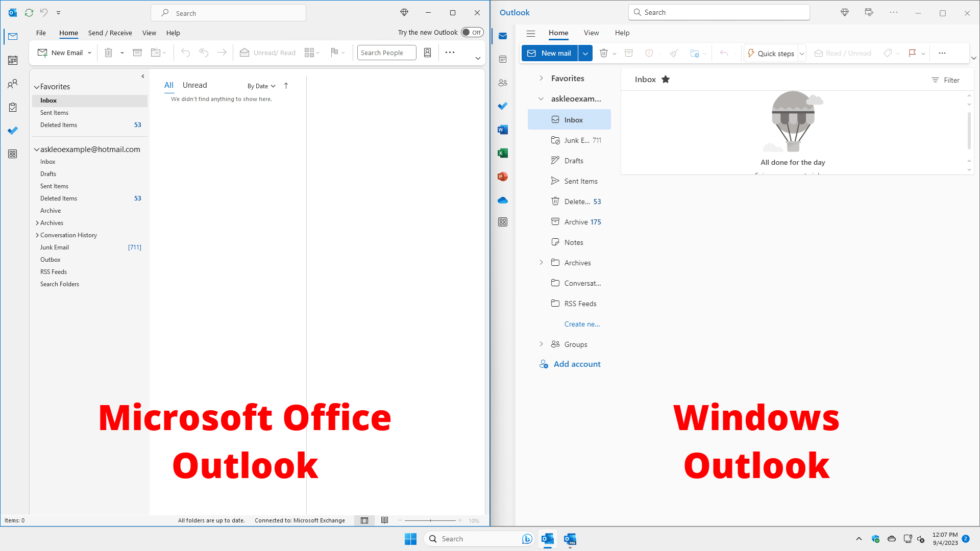The image size is (980, 551).
Task: Select Unread filter tab in Office Outlook
Action: coord(194,85)
